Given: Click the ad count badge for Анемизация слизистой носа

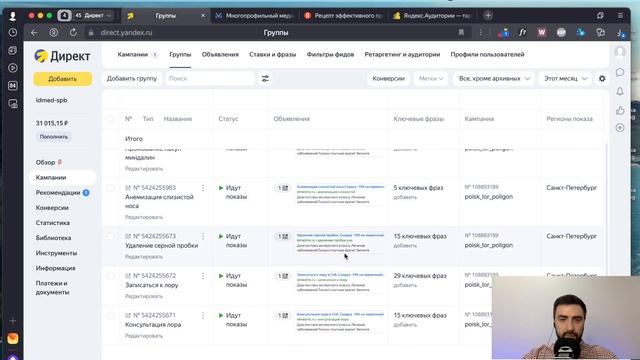Looking at the screenshot, I should click(x=282, y=188).
